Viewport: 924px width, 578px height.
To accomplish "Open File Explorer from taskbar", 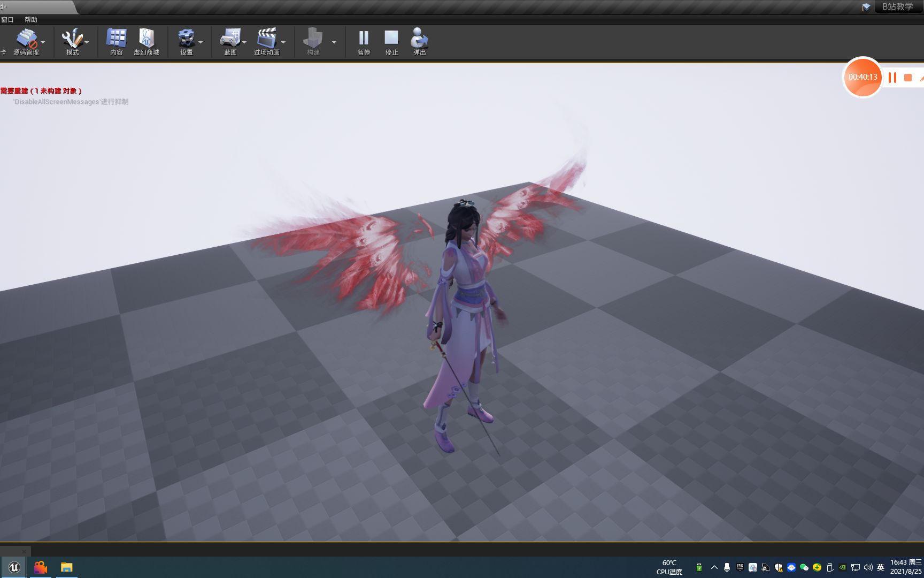I will tap(66, 567).
